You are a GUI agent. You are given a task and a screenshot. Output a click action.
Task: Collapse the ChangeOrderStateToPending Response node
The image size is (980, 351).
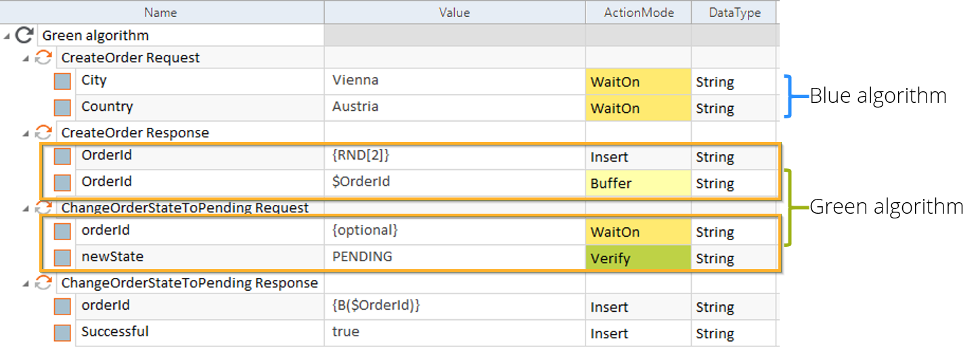(26, 283)
